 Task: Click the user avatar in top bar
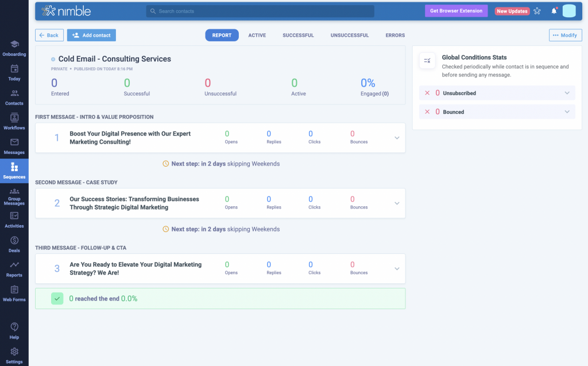pyautogui.click(x=568, y=11)
